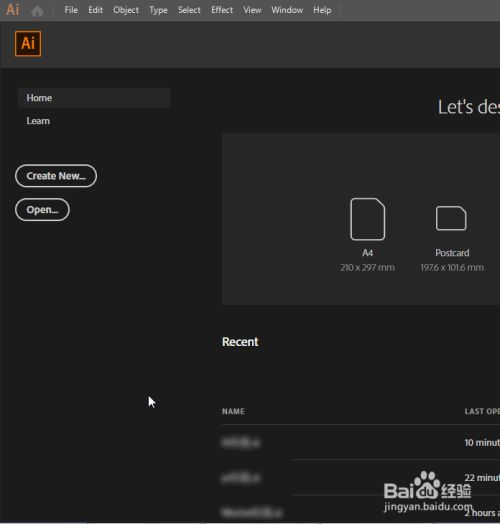Open the File menu
The image size is (500, 524).
tap(71, 10)
